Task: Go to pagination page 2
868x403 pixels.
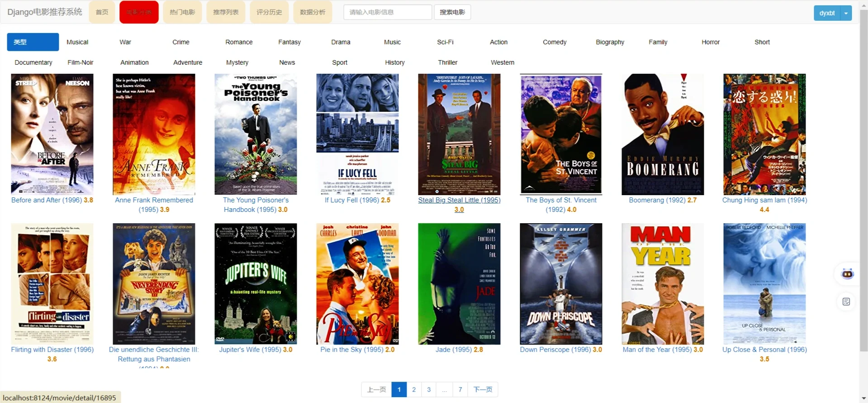Action: point(414,389)
